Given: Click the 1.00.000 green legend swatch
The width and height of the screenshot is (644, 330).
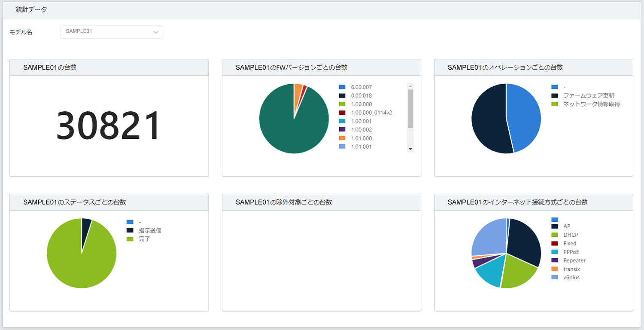Looking at the screenshot, I should [342, 104].
